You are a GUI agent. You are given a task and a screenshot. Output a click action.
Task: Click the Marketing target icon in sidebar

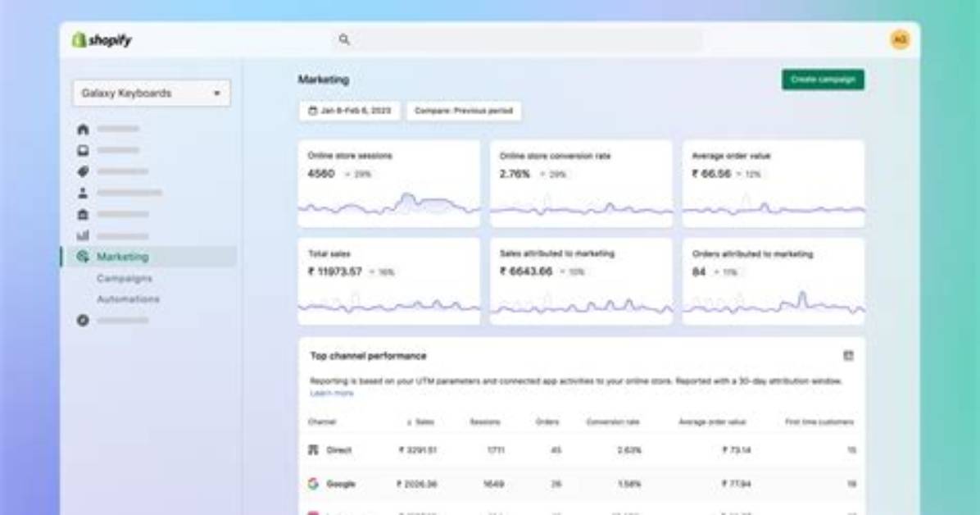coord(83,257)
